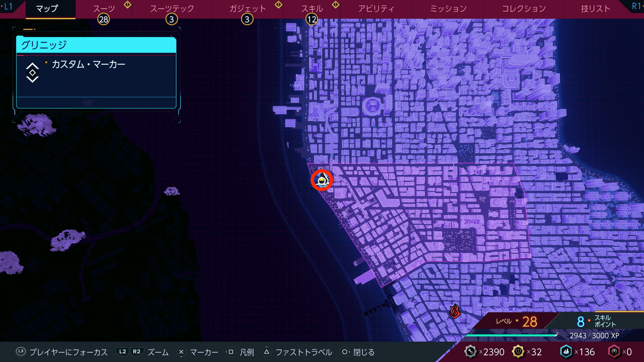Click the XP progress bar
The height and width of the screenshot is (362, 644).
512,335
